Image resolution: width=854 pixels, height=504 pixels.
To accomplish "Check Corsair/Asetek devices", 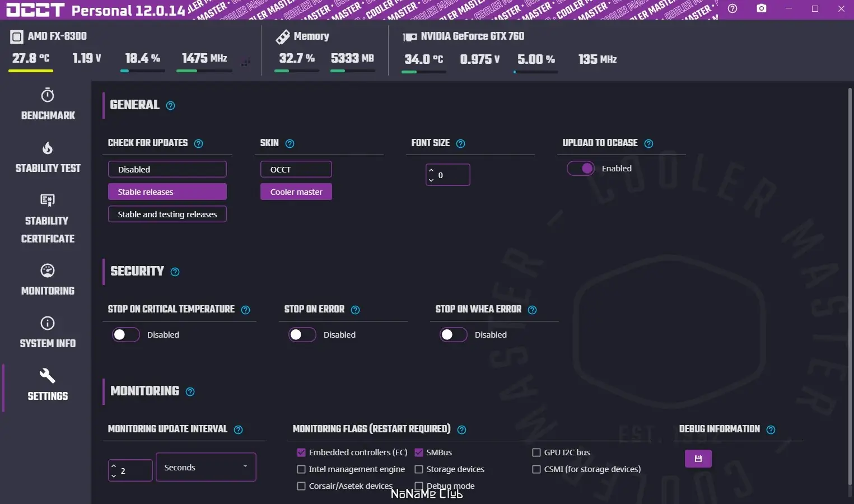I will point(301,486).
